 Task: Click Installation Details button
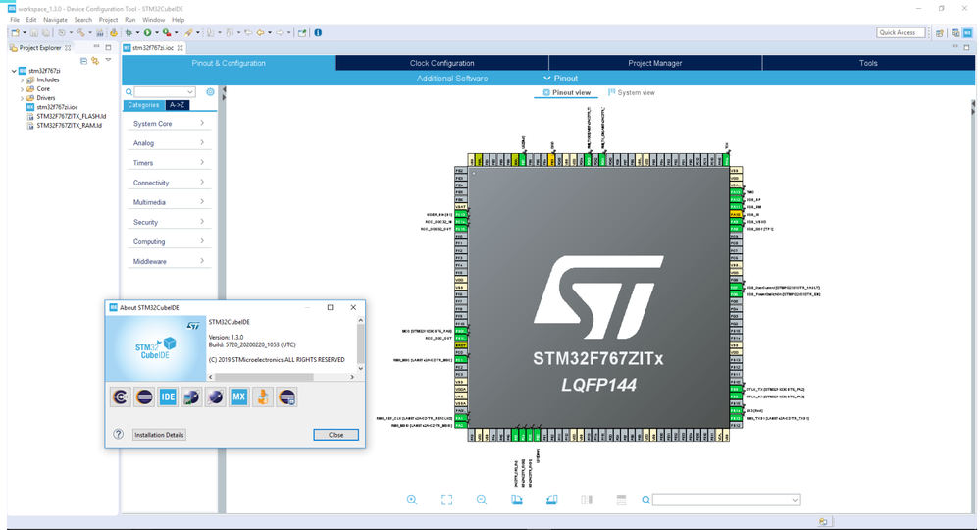pyautogui.click(x=159, y=435)
